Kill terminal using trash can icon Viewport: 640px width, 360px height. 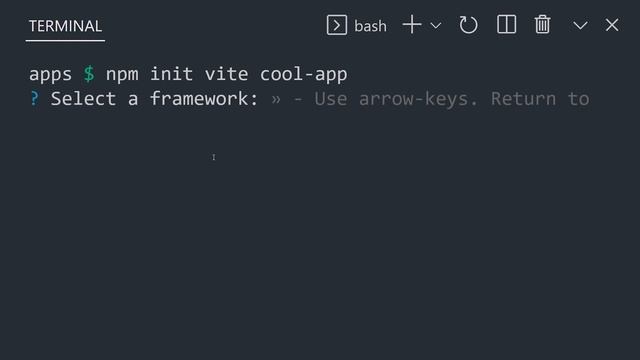542,24
